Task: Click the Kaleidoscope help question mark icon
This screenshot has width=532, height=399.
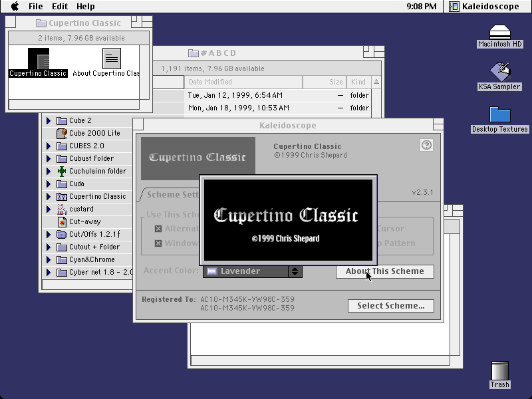Action: coord(426,145)
